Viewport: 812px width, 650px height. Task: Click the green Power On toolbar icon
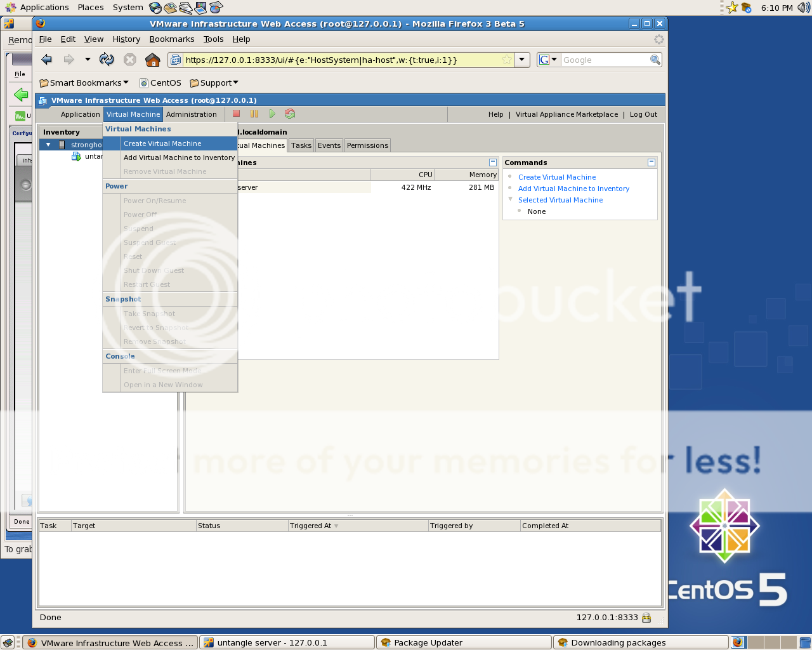(272, 114)
